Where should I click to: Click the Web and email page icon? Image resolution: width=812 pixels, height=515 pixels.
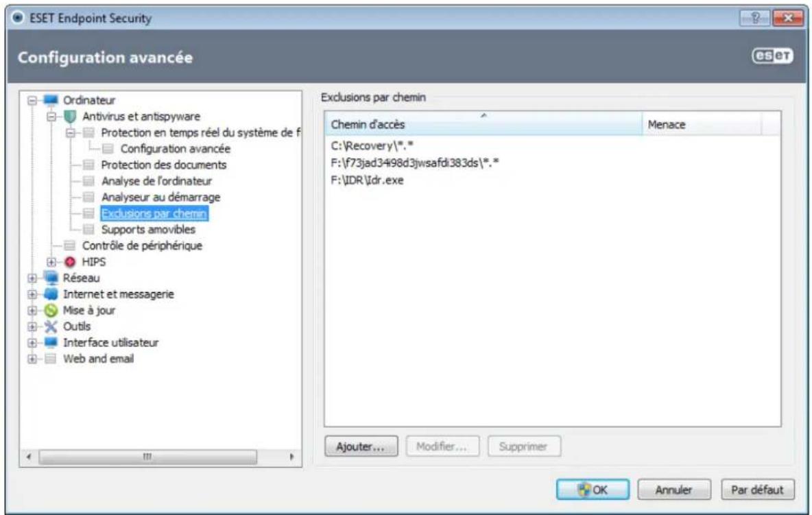click(x=50, y=359)
